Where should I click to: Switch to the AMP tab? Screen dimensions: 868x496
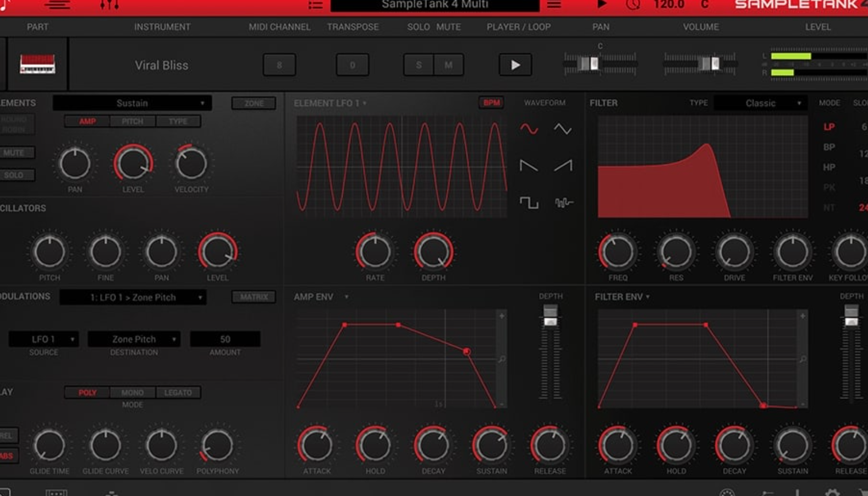87,121
